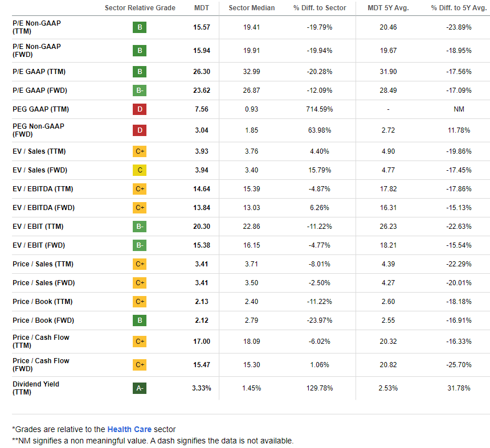Select the PEG GAAP (TTM) row label
Viewport: 490px width, 448px height.
point(40,109)
